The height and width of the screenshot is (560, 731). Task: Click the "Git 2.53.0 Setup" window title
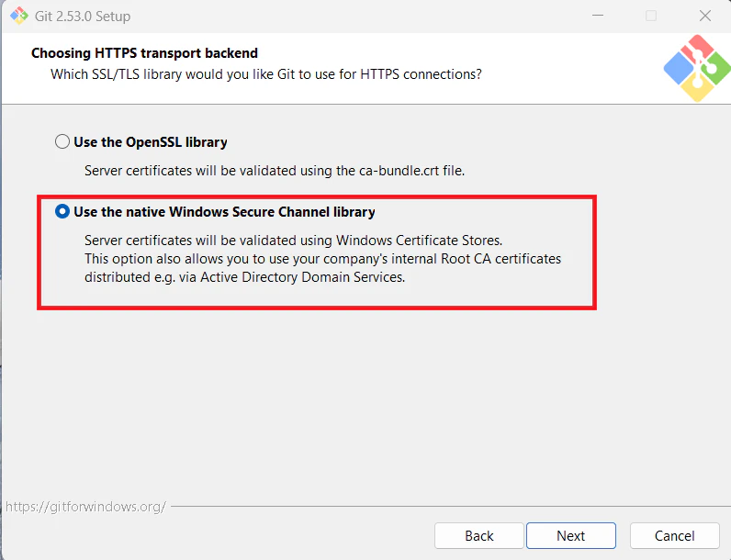[x=83, y=17]
